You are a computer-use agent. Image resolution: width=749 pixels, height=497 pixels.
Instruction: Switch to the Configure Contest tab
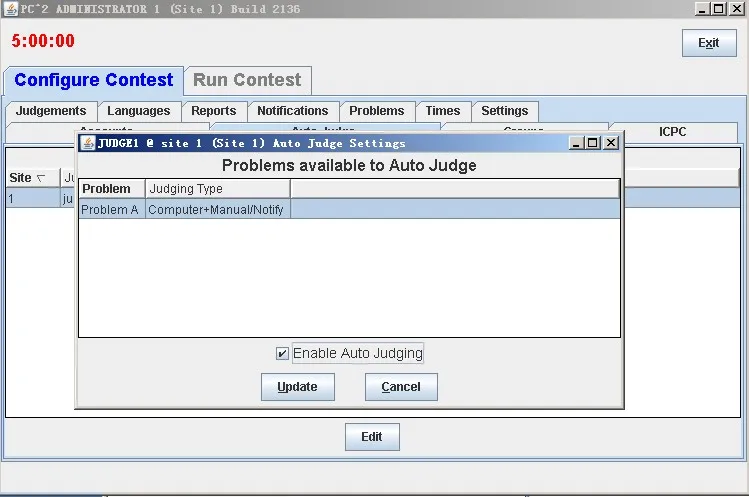(x=94, y=80)
